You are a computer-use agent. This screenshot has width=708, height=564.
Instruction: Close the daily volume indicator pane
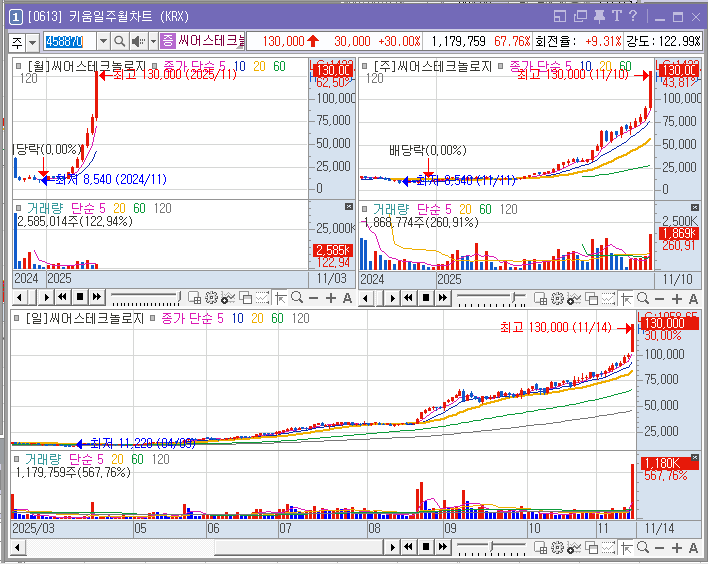695,458
